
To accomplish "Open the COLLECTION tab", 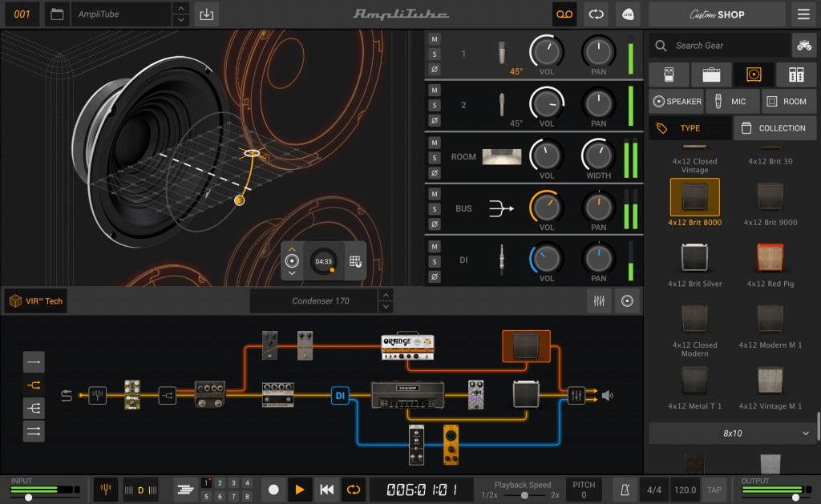I will point(774,127).
